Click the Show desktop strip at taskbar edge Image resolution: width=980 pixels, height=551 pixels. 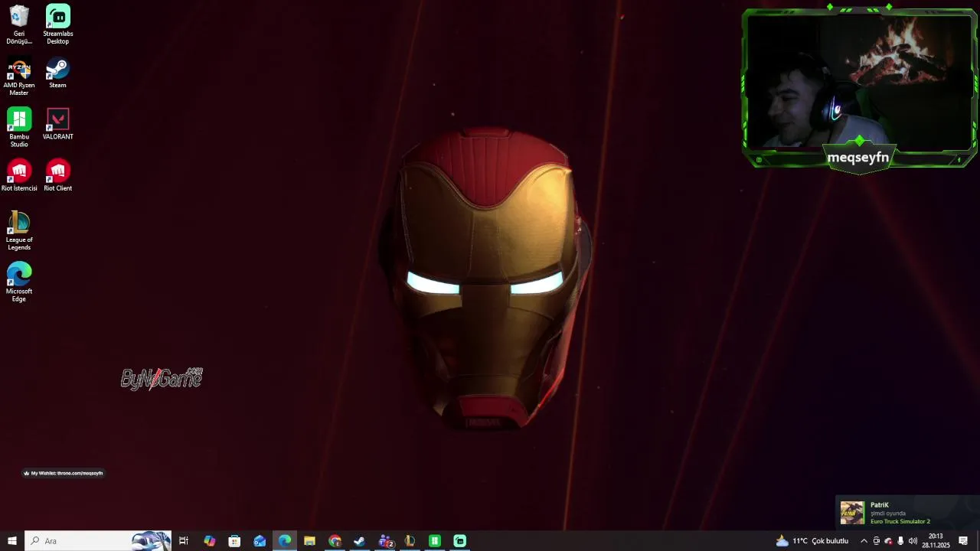978,541
